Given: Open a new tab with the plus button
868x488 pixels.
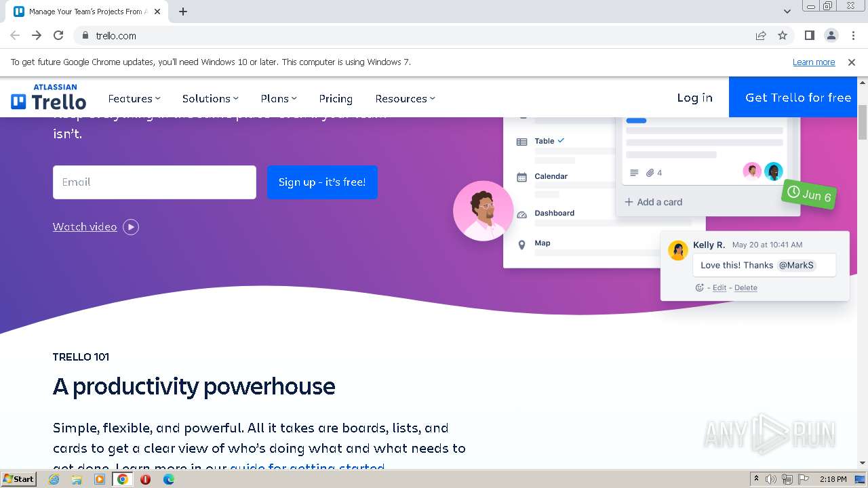Looking at the screenshot, I should pos(183,12).
